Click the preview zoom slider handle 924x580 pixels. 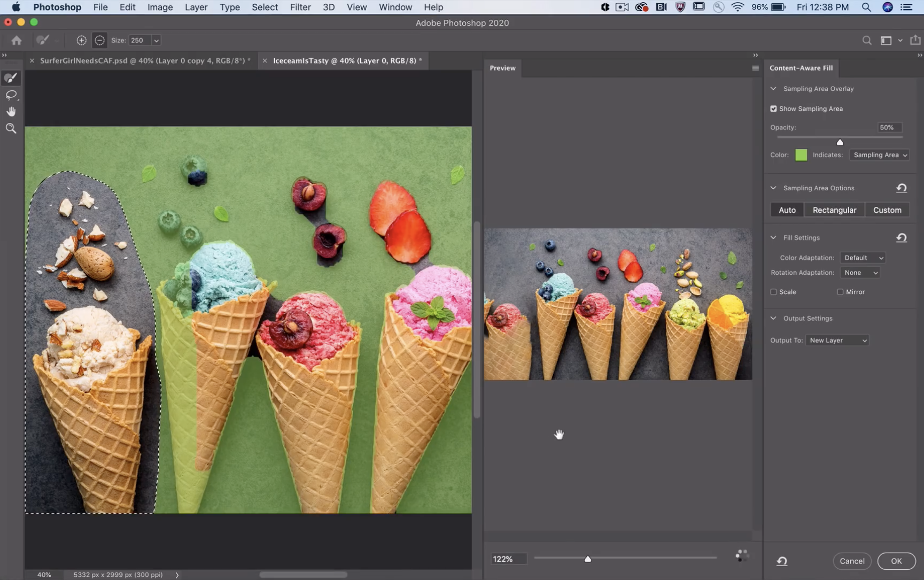[x=587, y=559]
